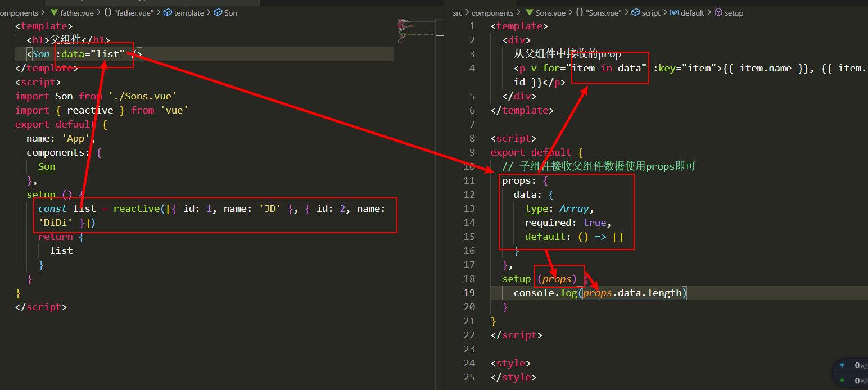Click the closing </script> tag in father.vue
This screenshot has height=390, width=868.
(41, 307)
